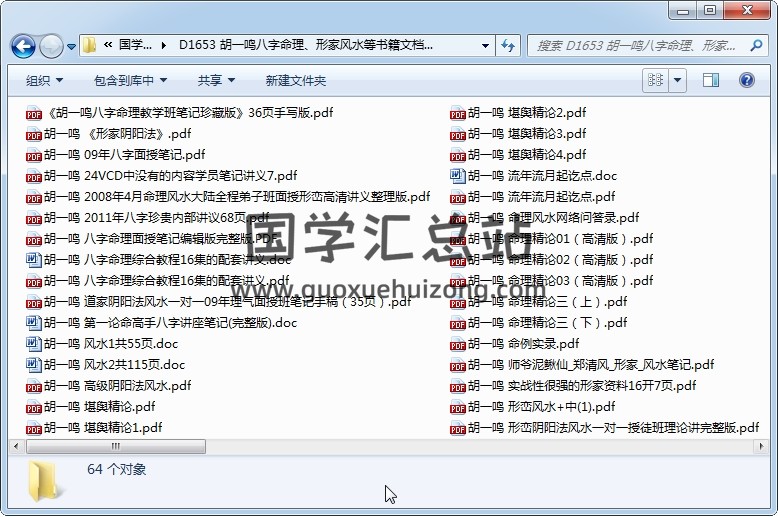Screen dimensions: 778x517
Task: Click the folder icon in address bar
Action: point(90,46)
